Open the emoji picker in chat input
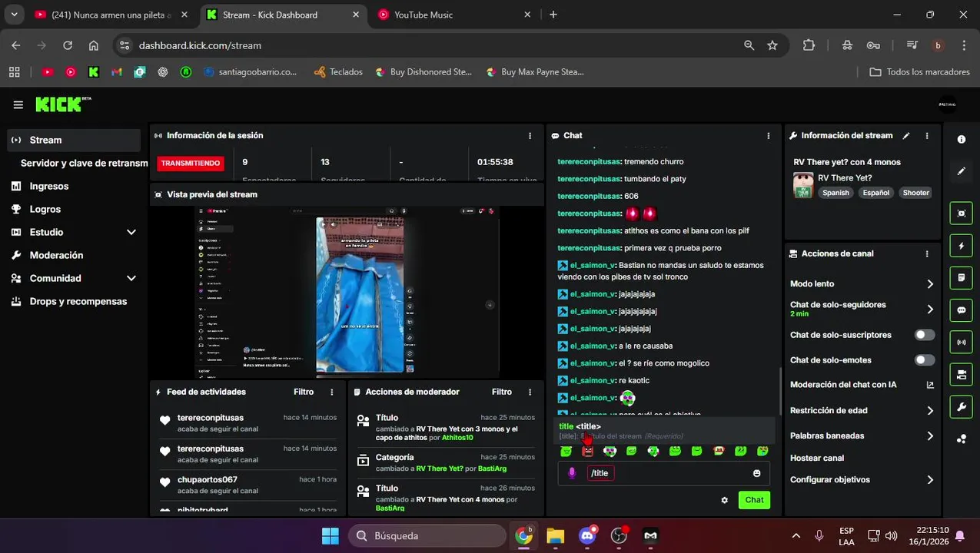 coord(757,473)
